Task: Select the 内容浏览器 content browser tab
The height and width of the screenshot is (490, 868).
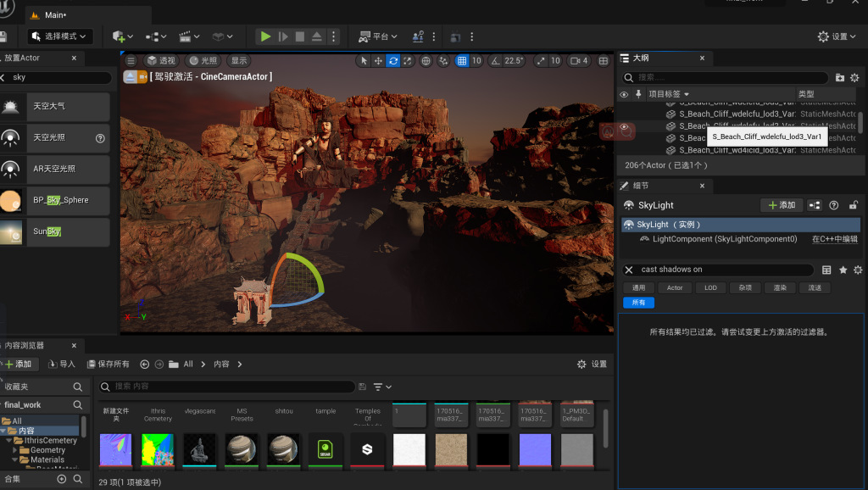Action: 25,345
